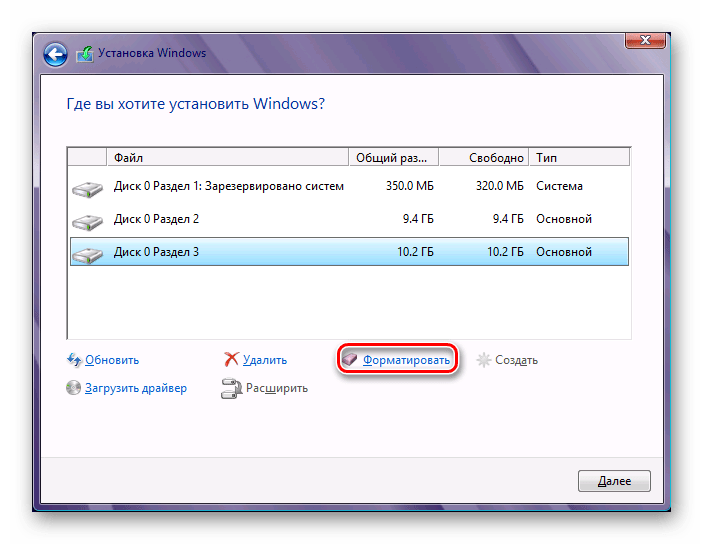Click the heading Где вы хотите установить Windows?
703x544 pixels.
click(x=195, y=104)
